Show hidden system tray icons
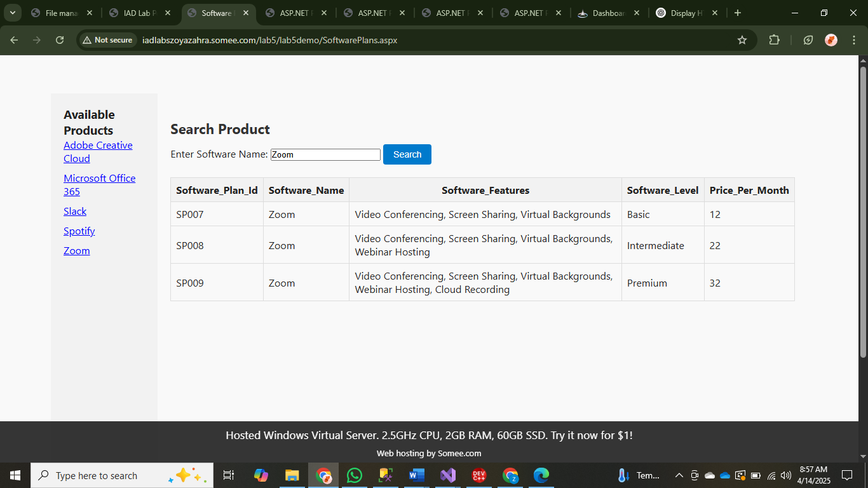The height and width of the screenshot is (488, 868). point(679,475)
